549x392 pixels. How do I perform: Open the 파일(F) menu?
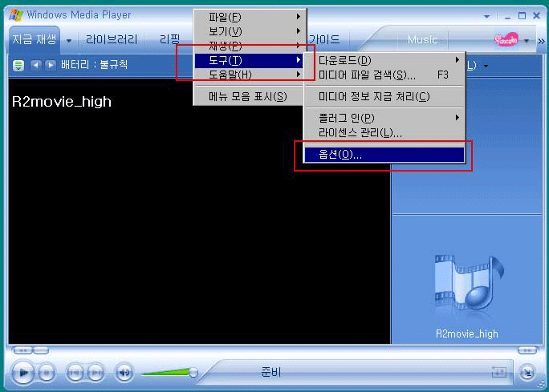click(250, 17)
